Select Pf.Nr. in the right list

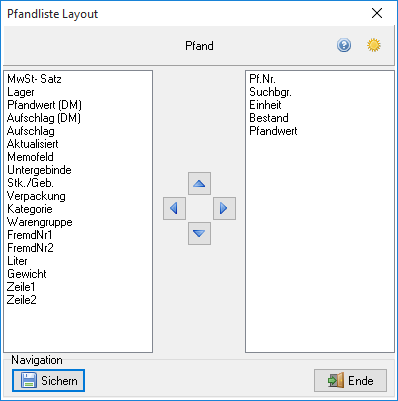(262, 79)
